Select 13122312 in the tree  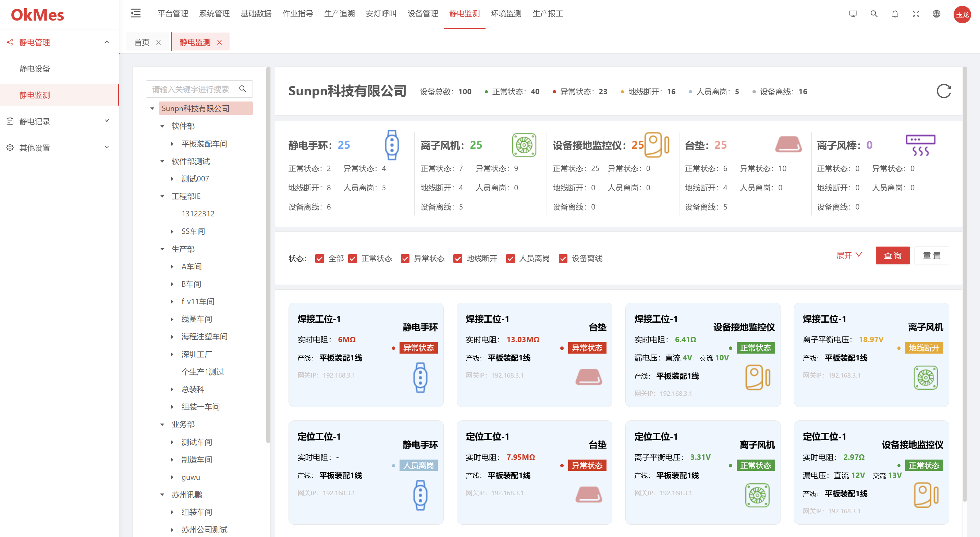coord(198,214)
